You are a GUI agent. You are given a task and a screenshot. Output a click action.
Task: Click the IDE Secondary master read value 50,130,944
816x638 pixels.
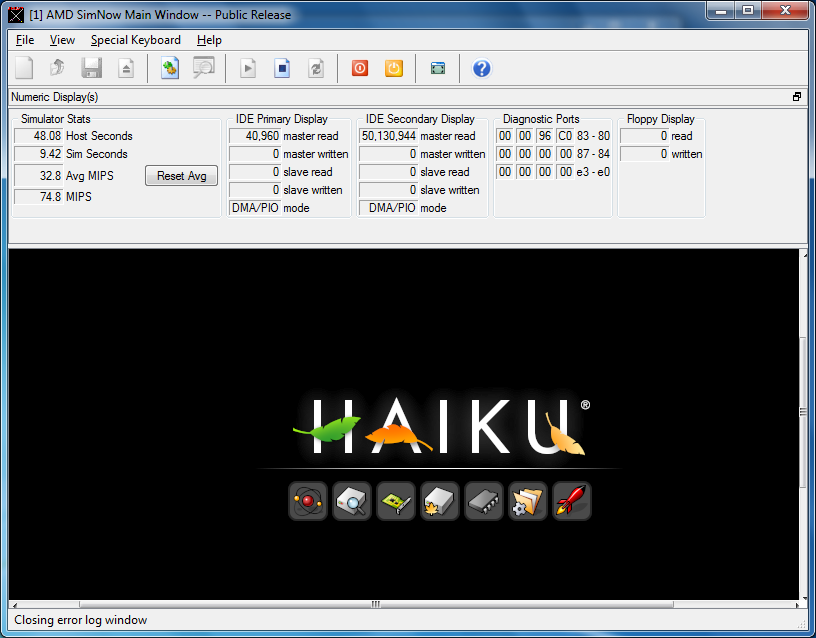click(388, 136)
